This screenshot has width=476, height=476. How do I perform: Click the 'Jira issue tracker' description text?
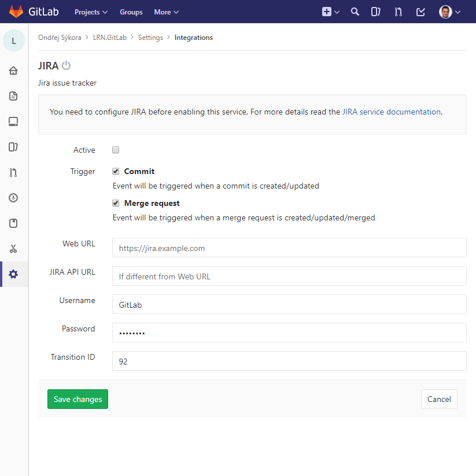[x=67, y=83]
